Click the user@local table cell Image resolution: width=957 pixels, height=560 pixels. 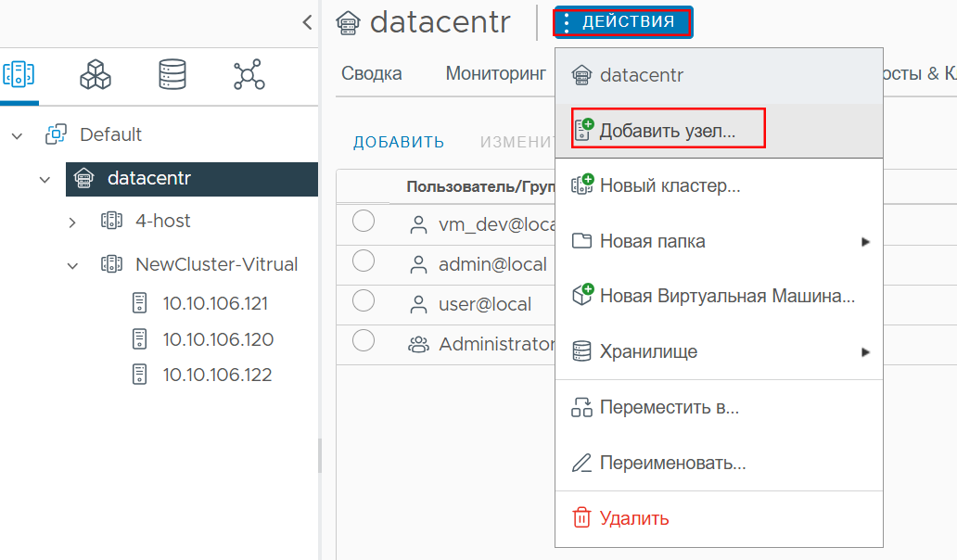(x=485, y=304)
